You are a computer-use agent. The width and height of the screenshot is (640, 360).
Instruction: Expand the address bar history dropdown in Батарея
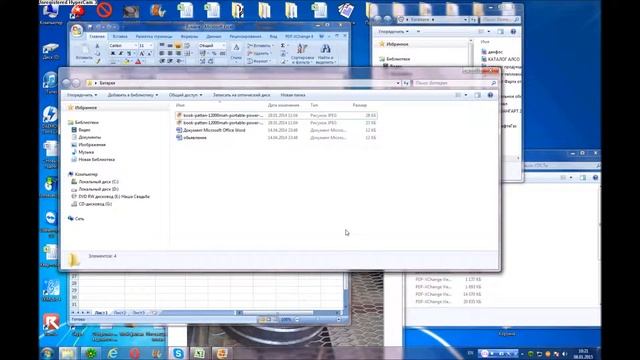(398, 83)
